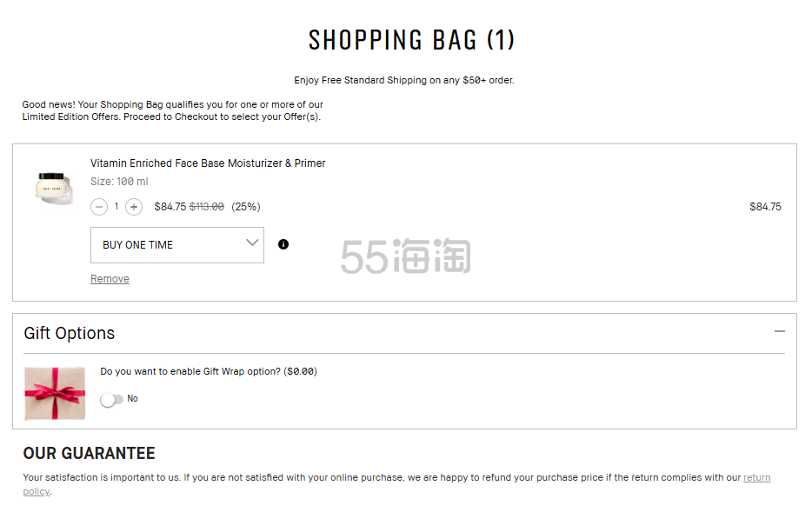
Task: Click the quantity value between stepper buttons
Action: [x=116, y=207]
